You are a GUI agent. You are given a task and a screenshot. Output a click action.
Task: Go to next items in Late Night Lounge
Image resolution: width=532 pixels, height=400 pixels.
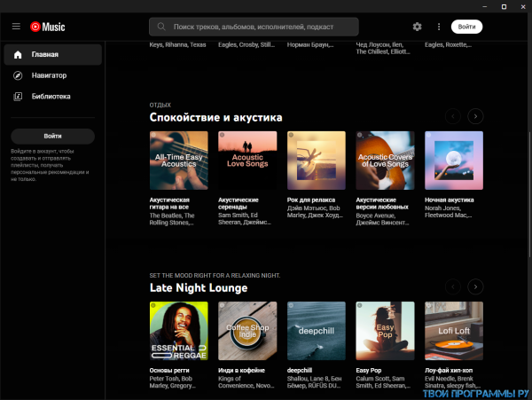[x=475, y=287]
